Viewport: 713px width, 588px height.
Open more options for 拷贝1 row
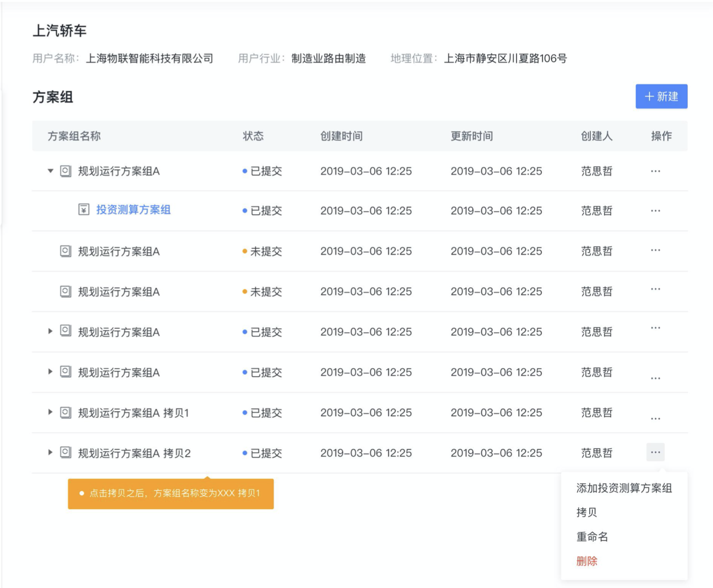[655, 418]
